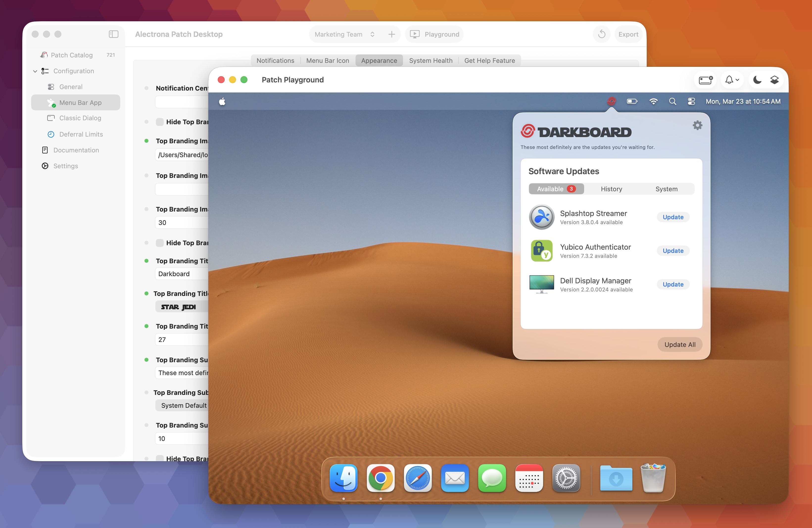Click the red Darkboard menu bar icon
The height and width of the screenshot is (528, 812).
tap(611, 101)
